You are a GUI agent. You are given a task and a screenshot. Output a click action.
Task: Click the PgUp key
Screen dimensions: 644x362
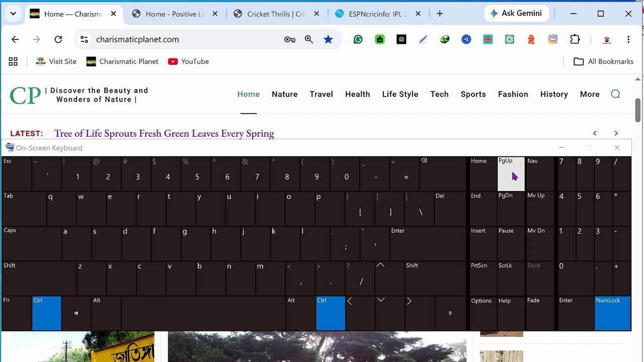[511, 174]
